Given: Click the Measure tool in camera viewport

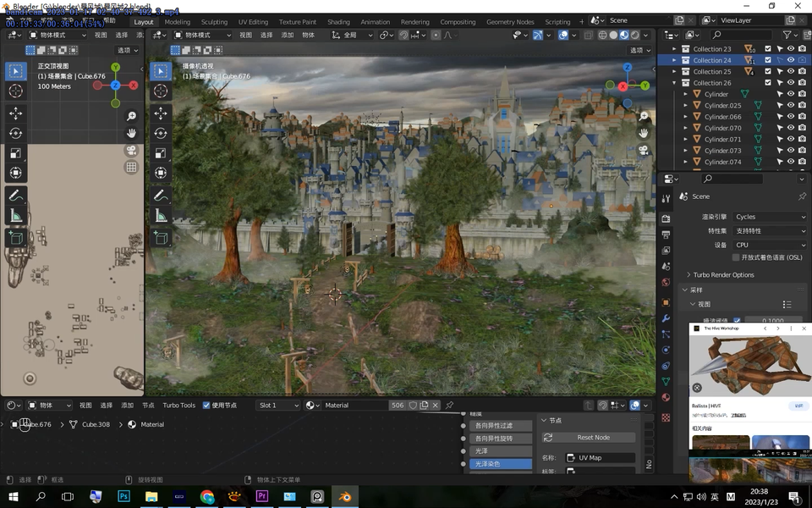Looking at the screenshot, I should 161,216.
